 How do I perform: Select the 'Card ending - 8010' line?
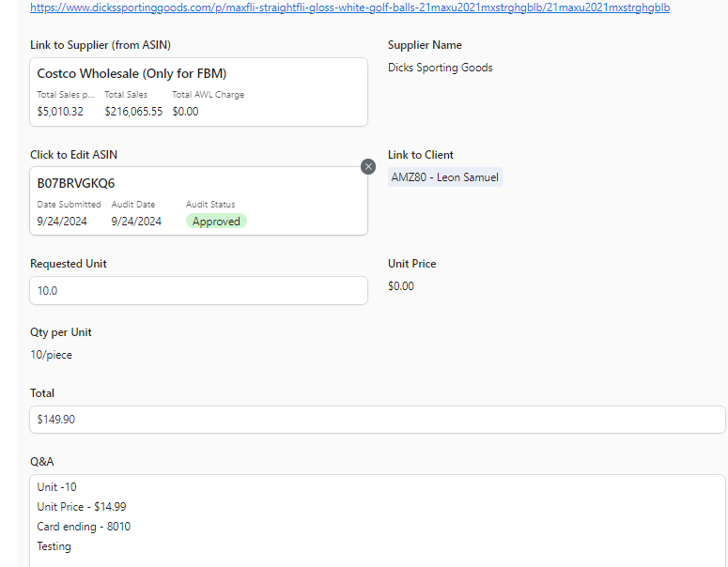(x=84, y=527)
